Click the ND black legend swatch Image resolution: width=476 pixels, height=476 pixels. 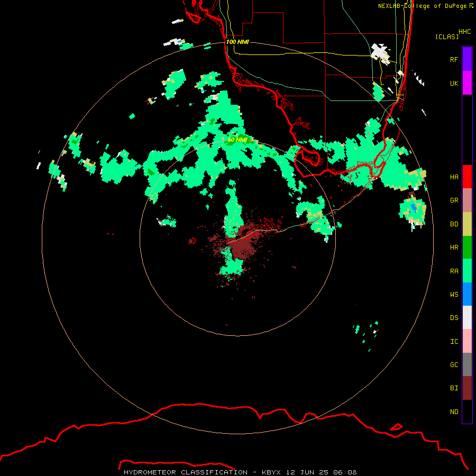coord(467,411)
